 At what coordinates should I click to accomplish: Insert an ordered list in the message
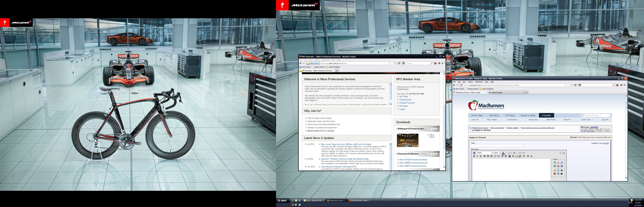click(x=496, y=156)
